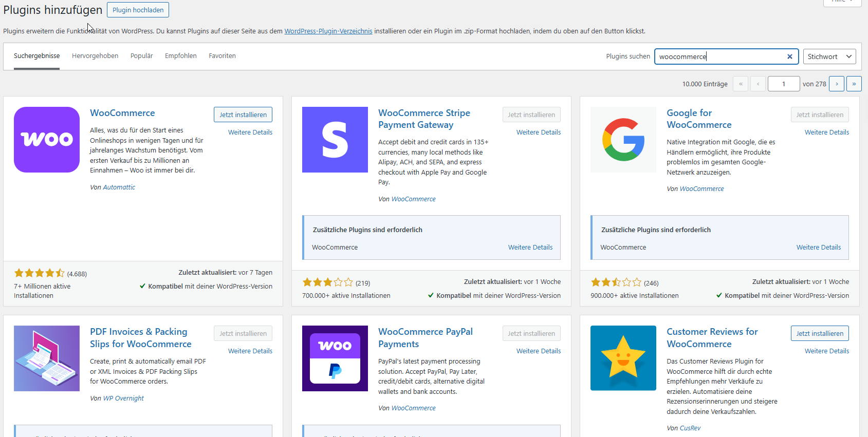Click the Google for WooCommerce G logo
The width and height of the screenshot is (868, 437).
[x=623, y=140]
